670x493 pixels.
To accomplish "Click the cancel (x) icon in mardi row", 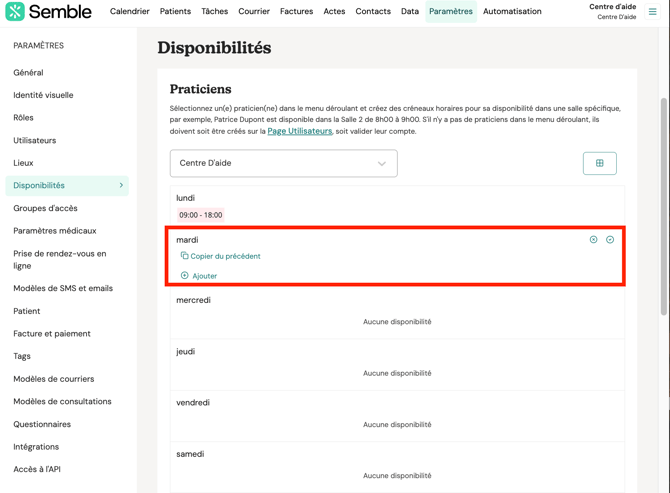I will click(x=593, y=240).
